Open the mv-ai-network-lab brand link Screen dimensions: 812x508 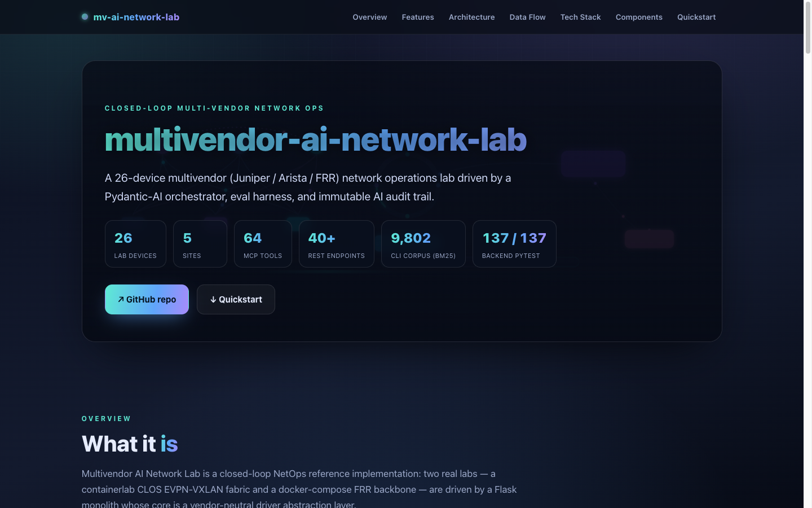point(130,17)
